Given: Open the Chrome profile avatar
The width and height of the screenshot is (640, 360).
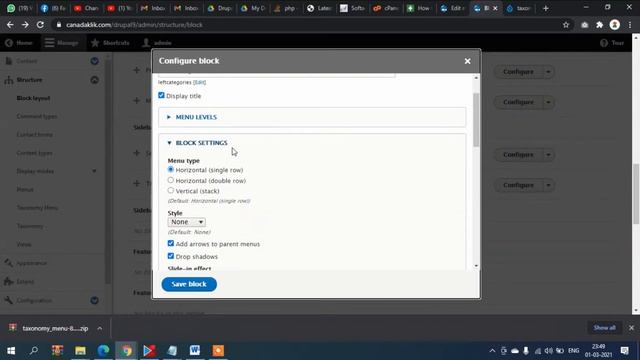Looking at the screenshot, I should pyautogui.click(x=614, y=25).
